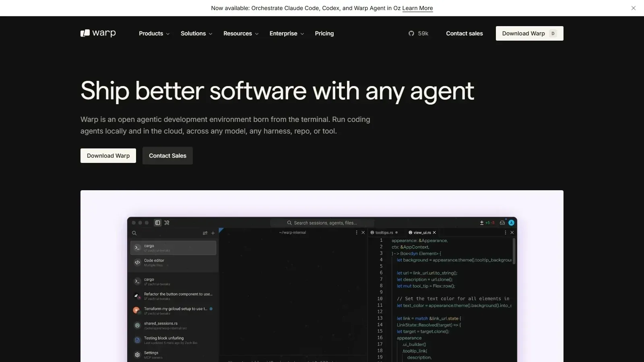Switch to the view_ui.rs tab
This screenshot has height=362, width=644.
422,232
